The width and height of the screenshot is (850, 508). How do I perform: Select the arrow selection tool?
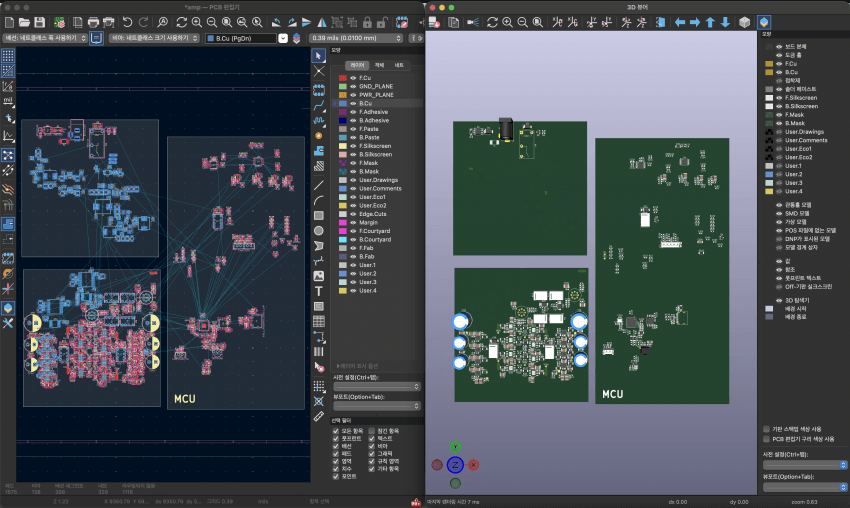pos(319,56)
